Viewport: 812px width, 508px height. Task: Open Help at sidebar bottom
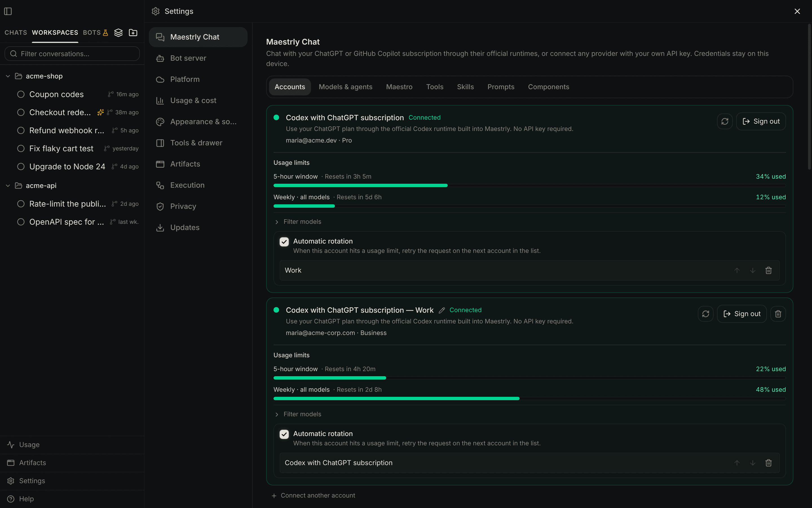tap(72, 499)
